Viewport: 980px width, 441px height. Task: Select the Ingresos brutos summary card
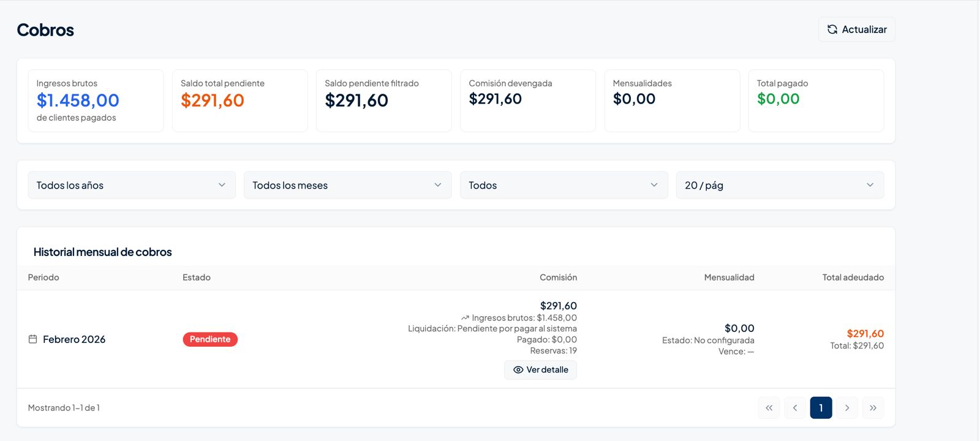click(96, 100)
